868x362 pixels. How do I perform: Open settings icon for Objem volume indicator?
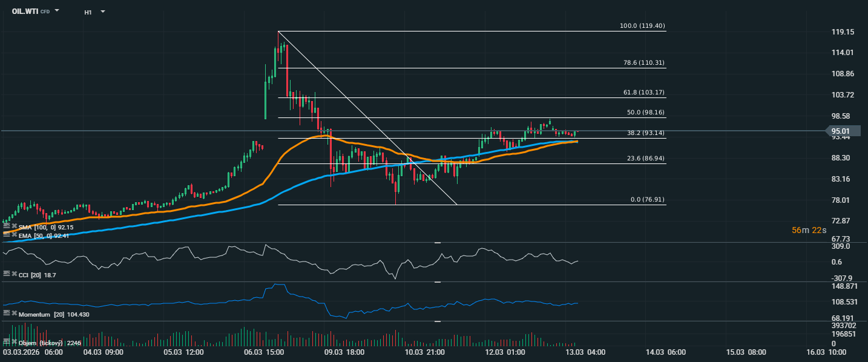point(7,342)
